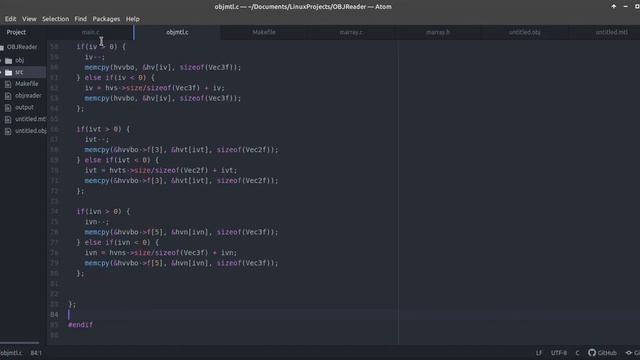The width and height of the screenshot is (640, 360).
Task: Click line number 84 in the gutter
Action: pos(55,315)
